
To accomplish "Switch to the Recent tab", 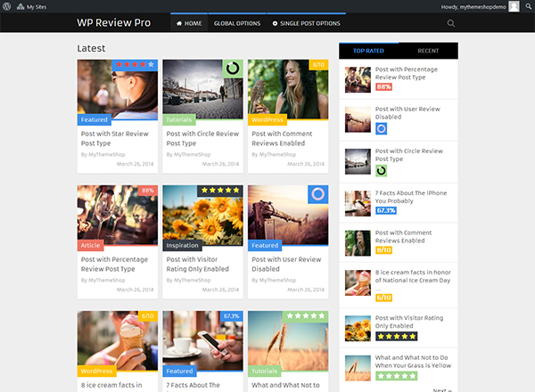I will 428,51.
